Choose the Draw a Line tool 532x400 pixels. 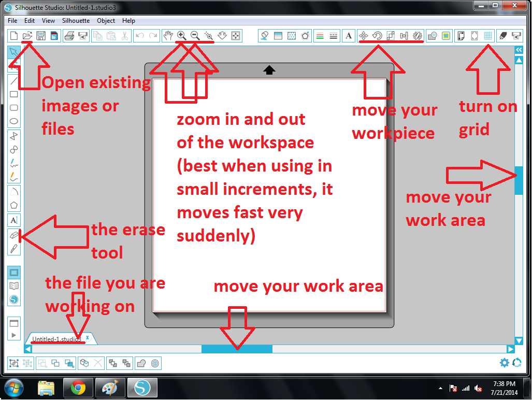[x=13, y=81]
